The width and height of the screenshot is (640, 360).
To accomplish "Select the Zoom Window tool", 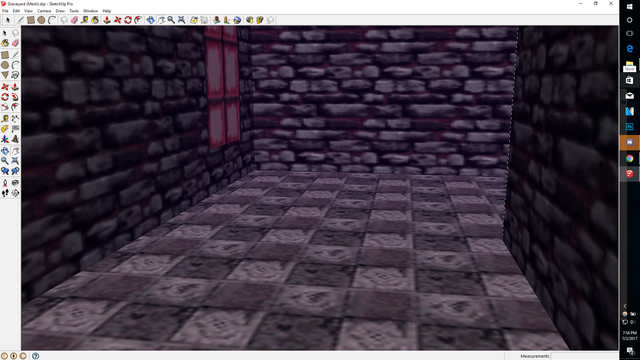I will tap(15, 161).
